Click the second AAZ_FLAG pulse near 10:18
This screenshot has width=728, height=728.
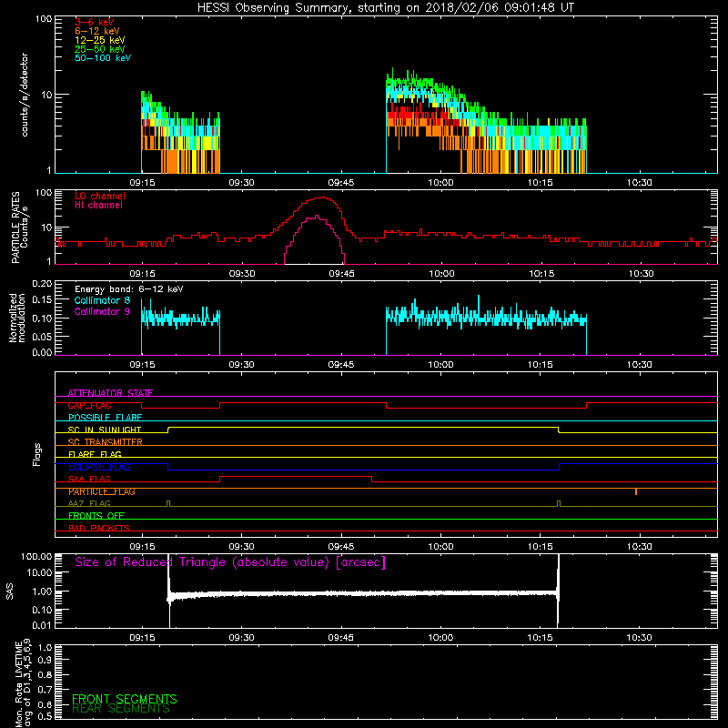[x=559, y=504]
